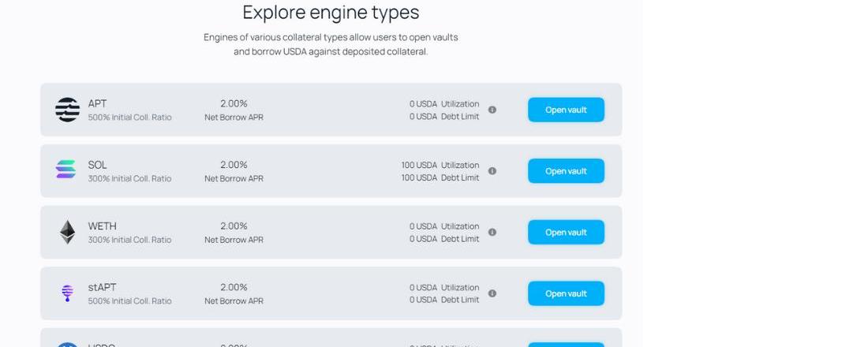
Task: Click the stAPT token logo icon
Action: coord(68,293)
